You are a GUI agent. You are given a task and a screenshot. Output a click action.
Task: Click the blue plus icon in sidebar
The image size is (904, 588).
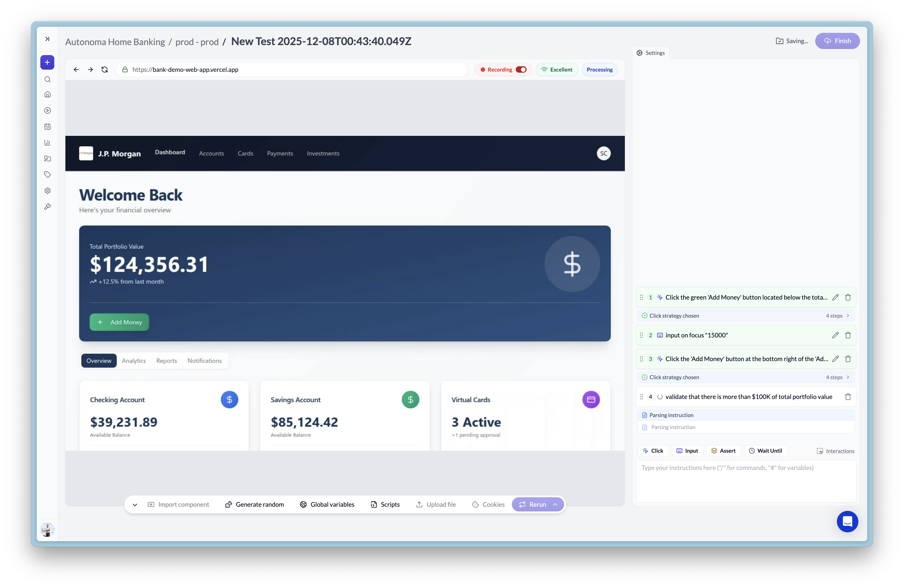(x=48, y=62)
